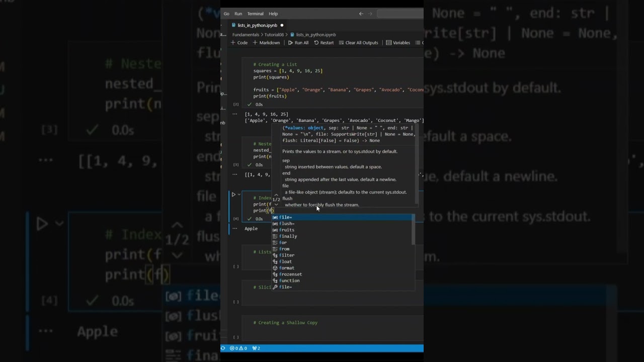
Task: Click the unsaved dot on the lists_in_python.ipynb tab
Action: click(282, 25)
